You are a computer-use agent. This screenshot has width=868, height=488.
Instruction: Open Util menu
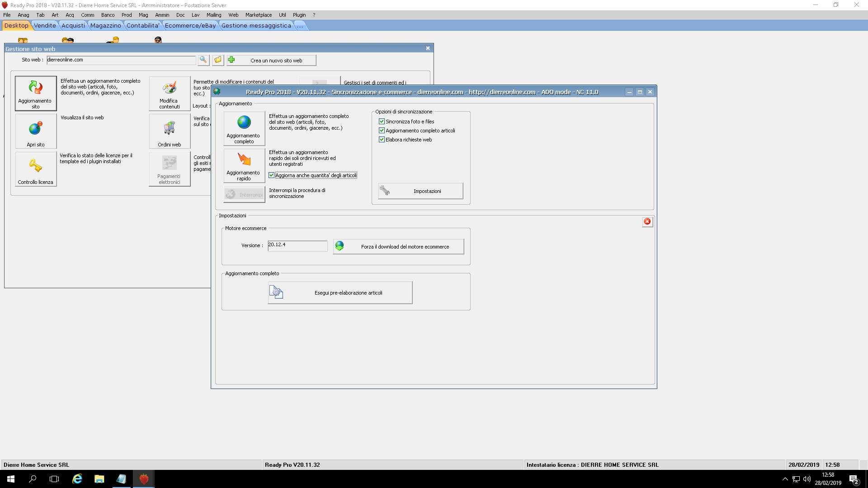click(283, 15)
